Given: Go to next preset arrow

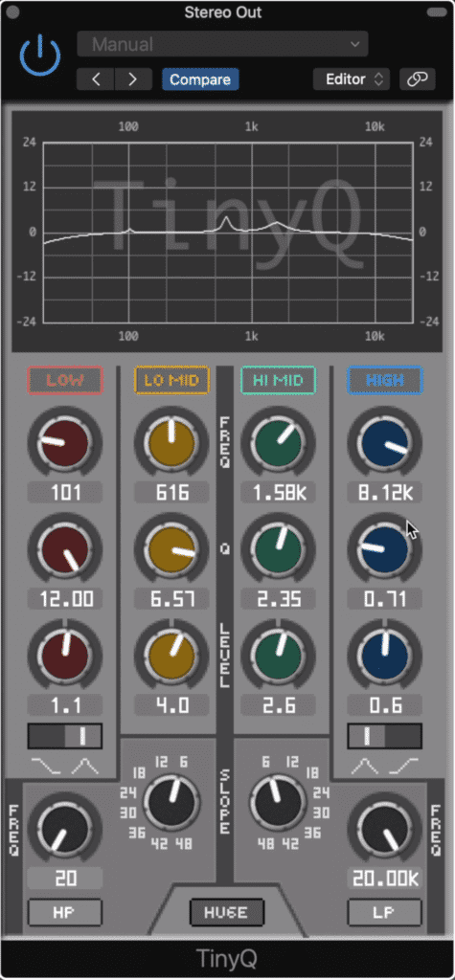Looking at the screenshot, I should [x=133, y=79].
